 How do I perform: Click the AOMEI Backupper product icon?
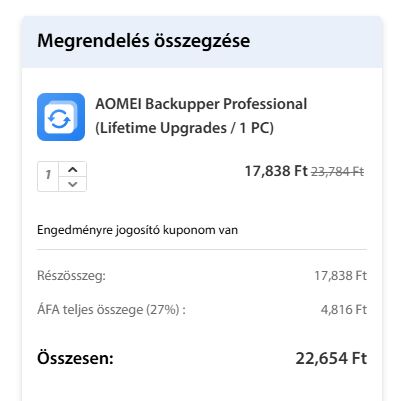point(61,117)
